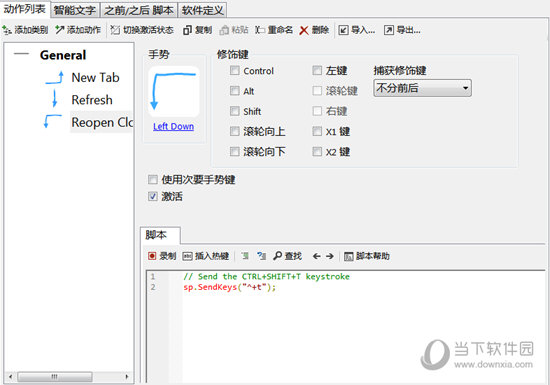Enable the Control modifier checkbox
The image size is (550, 385).
[235, 70]
